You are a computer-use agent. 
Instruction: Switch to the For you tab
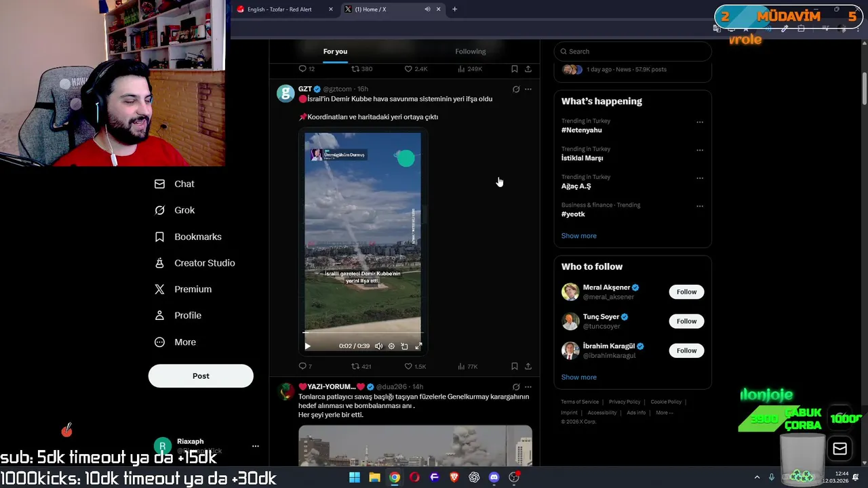335,52
